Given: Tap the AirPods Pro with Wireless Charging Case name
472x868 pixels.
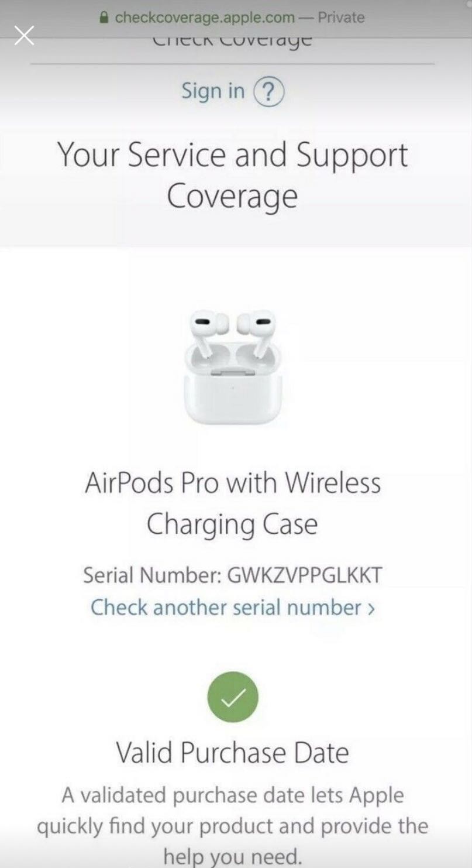Looking at the screenshot, I should click(233, 503).
